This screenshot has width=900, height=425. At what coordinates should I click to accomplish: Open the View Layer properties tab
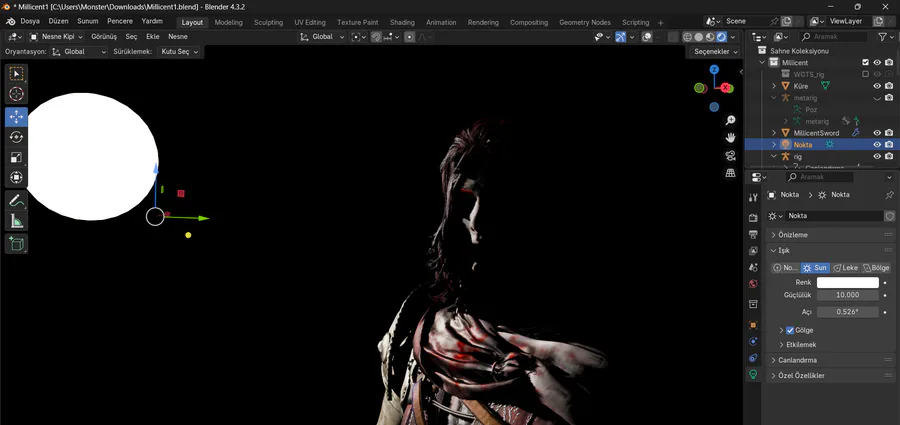[x=753, y=251]
